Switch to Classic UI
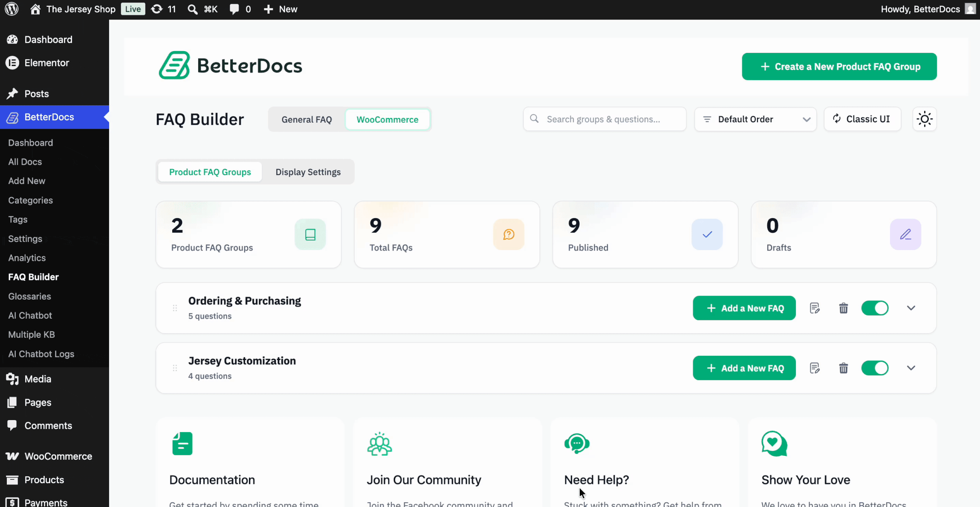This screenshot has width=980, height=507. (862, 119)
